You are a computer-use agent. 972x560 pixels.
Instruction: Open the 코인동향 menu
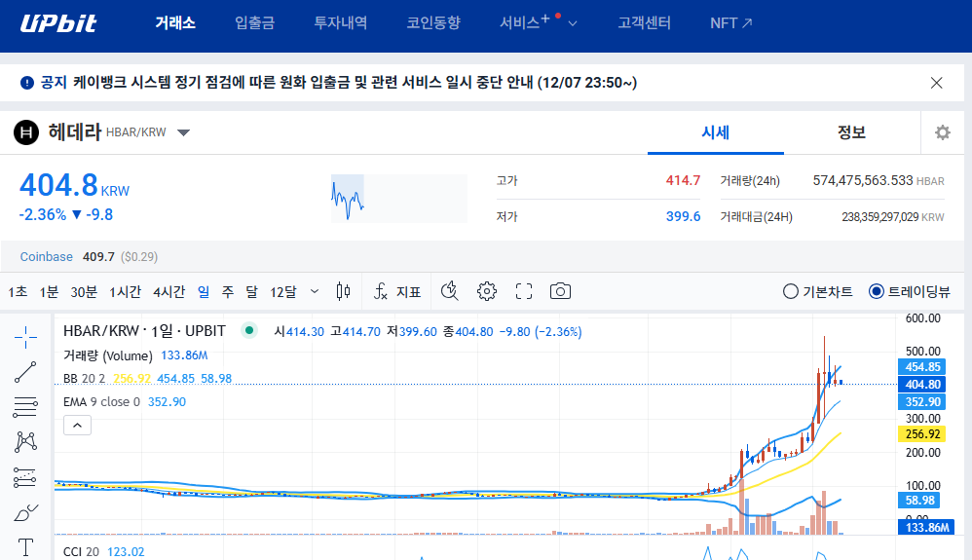[x=433, y=23]
